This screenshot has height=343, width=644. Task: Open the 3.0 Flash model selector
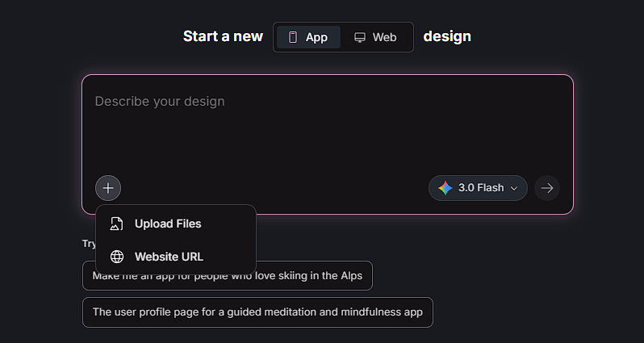pyautogui.click(x=479, y=188)
